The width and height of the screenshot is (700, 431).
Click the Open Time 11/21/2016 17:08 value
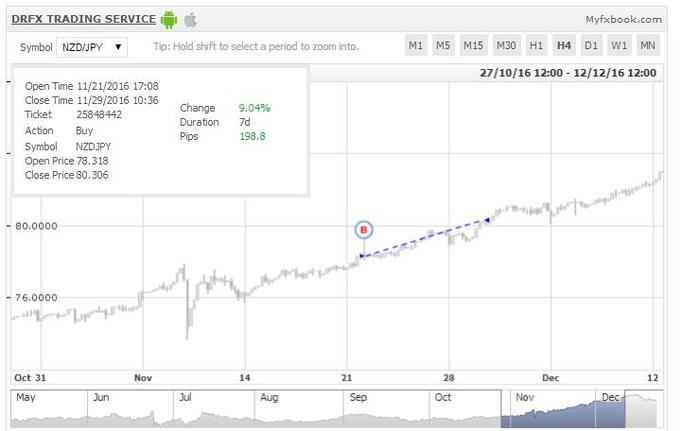(x=117, y=86)
